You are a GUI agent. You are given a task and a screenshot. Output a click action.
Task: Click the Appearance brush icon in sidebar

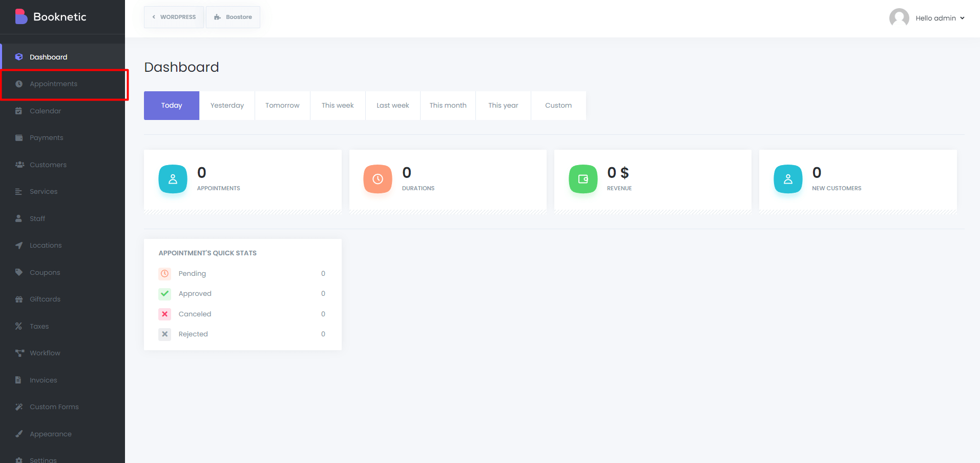click(19, 434)
